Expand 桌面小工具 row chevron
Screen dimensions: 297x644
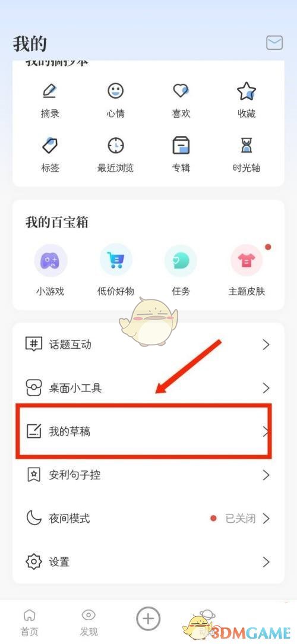(x=266, y=388)
